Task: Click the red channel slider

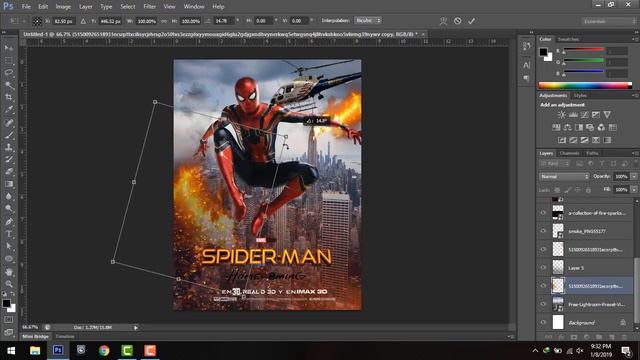Action: coord(584,50)
